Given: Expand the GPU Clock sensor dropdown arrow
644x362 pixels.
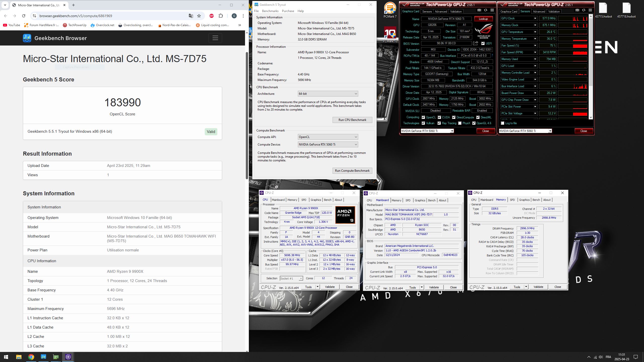Looking at the screenshot, I should tap(535, 18).
